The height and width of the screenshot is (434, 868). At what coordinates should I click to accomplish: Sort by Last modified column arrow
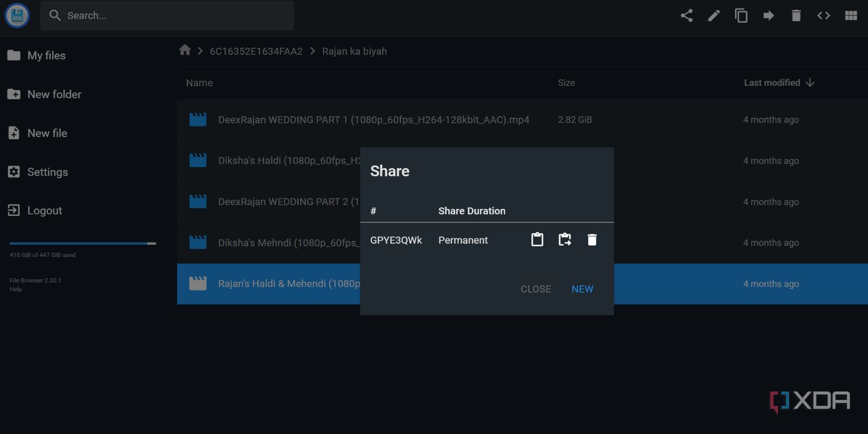[x=810, y=82]
